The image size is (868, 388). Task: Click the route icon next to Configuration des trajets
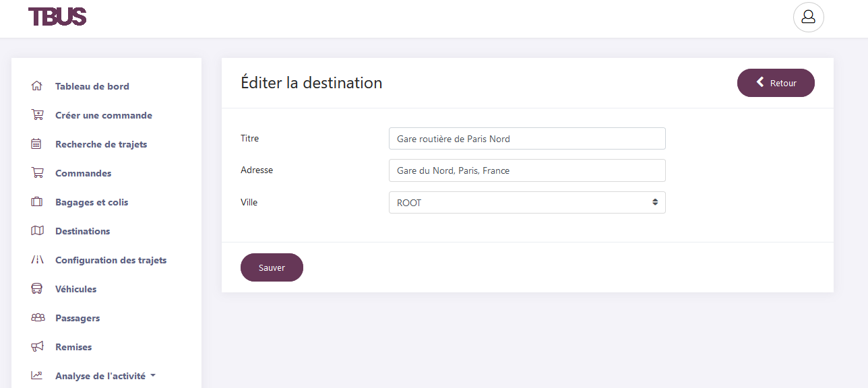[38, 259]
